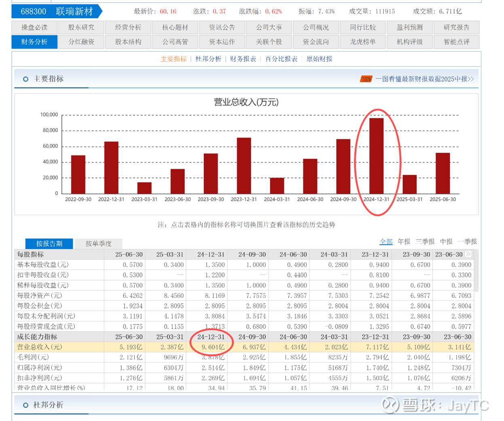Open the 分红融资 section
This screenshot has height=421, width=504.
(81, 42)
